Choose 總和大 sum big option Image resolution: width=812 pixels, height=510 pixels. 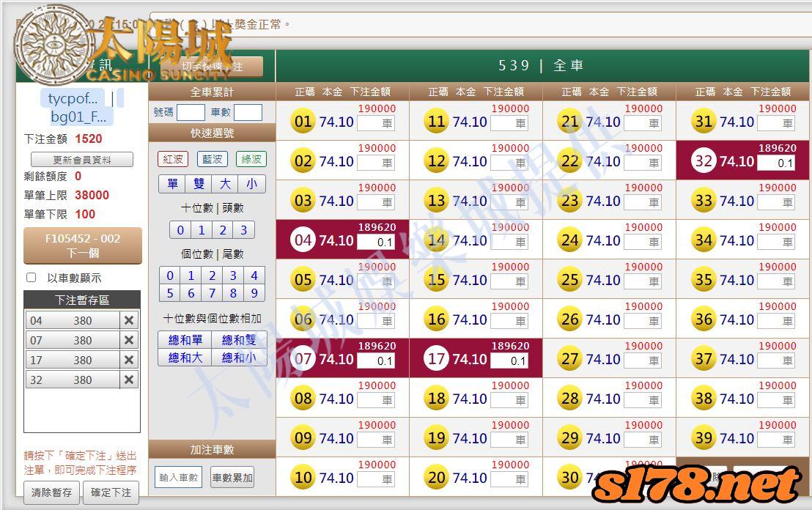click(x=185, y=358)
